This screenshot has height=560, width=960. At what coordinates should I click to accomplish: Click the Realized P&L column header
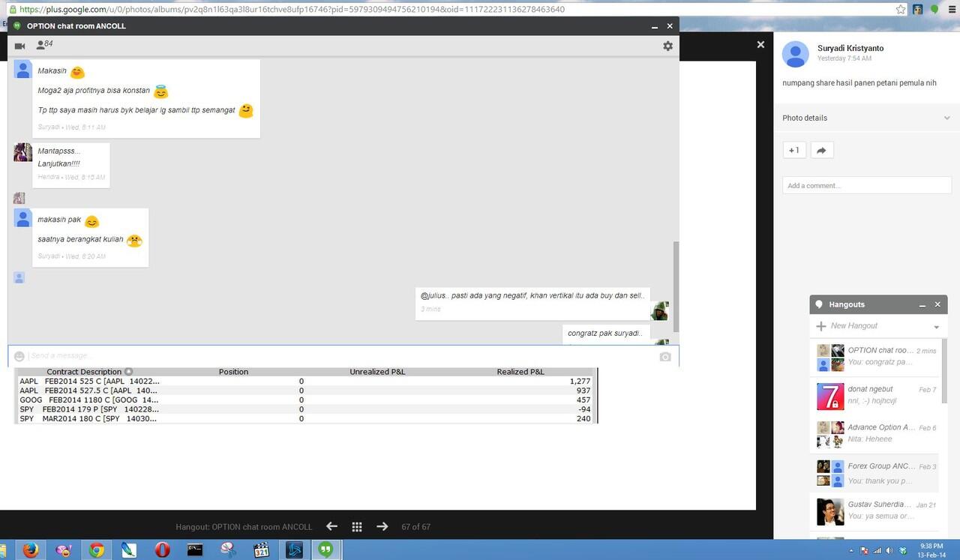pos(520,372)
